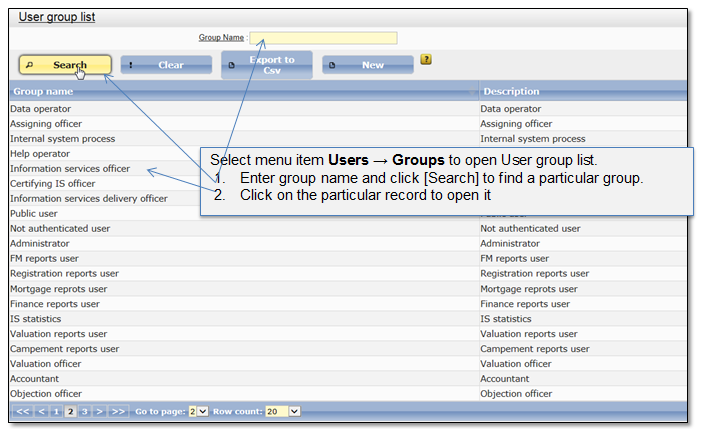Click the Search button

[x=65, y=65]
